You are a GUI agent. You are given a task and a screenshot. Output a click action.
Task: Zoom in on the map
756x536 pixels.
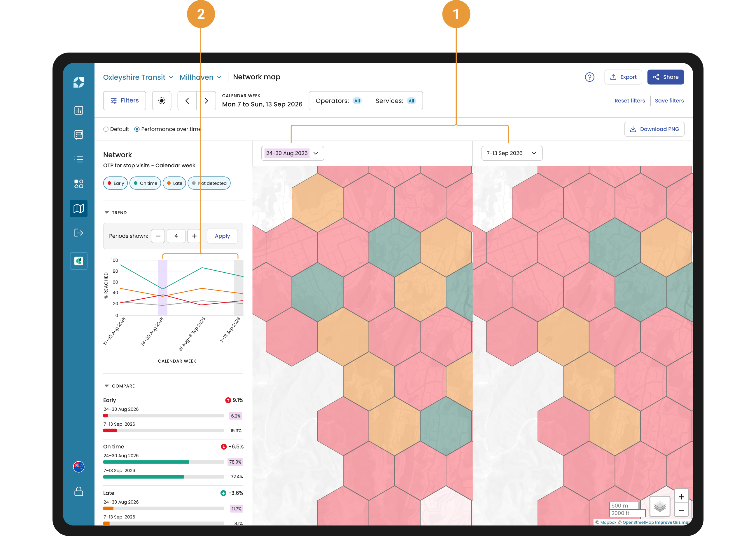pyautogui.click(x=681, y=496)
